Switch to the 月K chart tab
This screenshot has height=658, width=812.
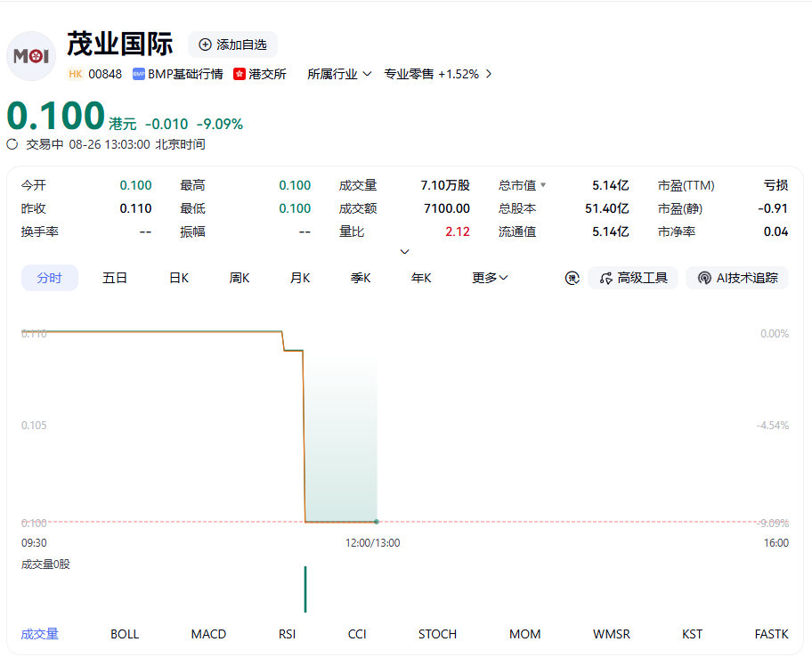click(300, 278)
